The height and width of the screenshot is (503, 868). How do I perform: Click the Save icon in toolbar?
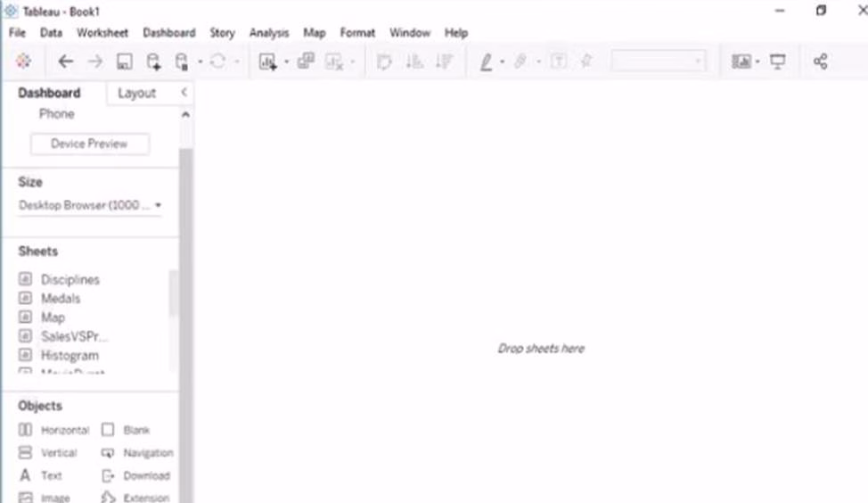124,62
